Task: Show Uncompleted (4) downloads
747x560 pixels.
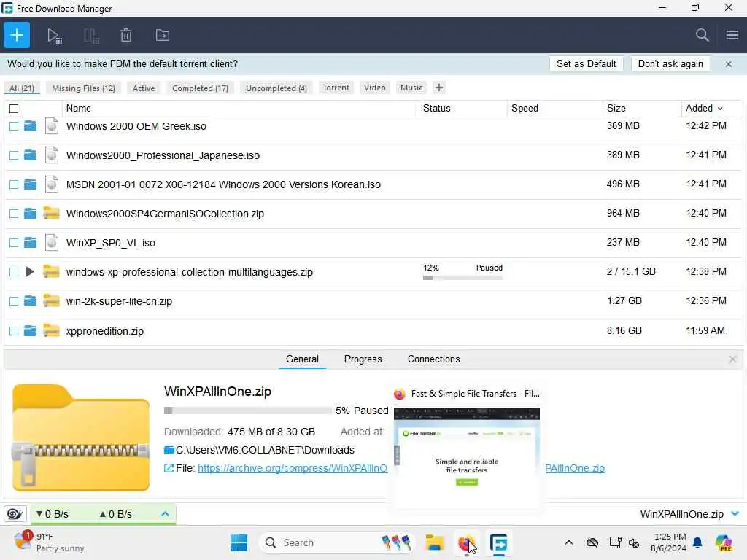Action: click(x=276, y=88)
